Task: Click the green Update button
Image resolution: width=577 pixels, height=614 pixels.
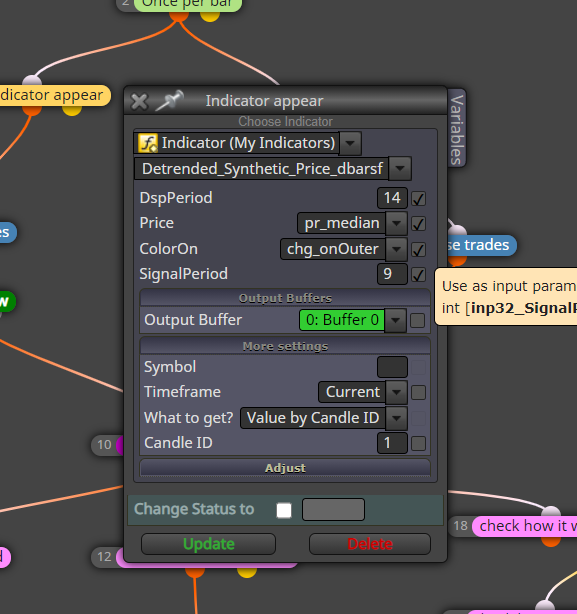Action: coord(209,544)
